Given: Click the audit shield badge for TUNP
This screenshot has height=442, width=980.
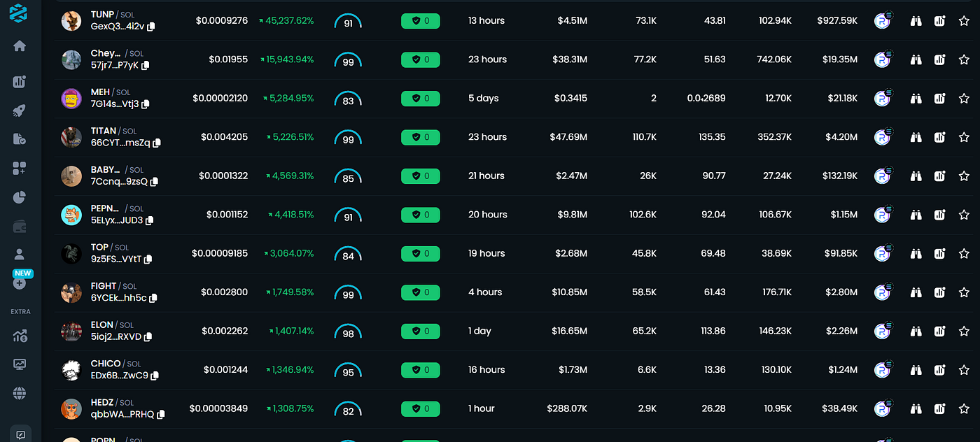Looking at the screenshot, I should coord(420,21).
